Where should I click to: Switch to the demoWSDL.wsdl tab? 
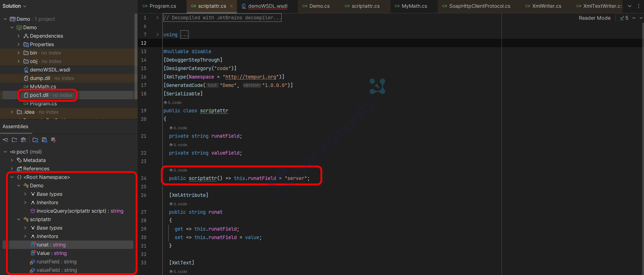(267, 6)
